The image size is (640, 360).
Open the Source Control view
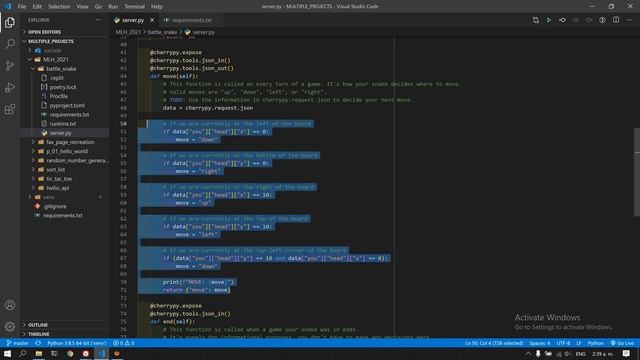coord(10,66)
